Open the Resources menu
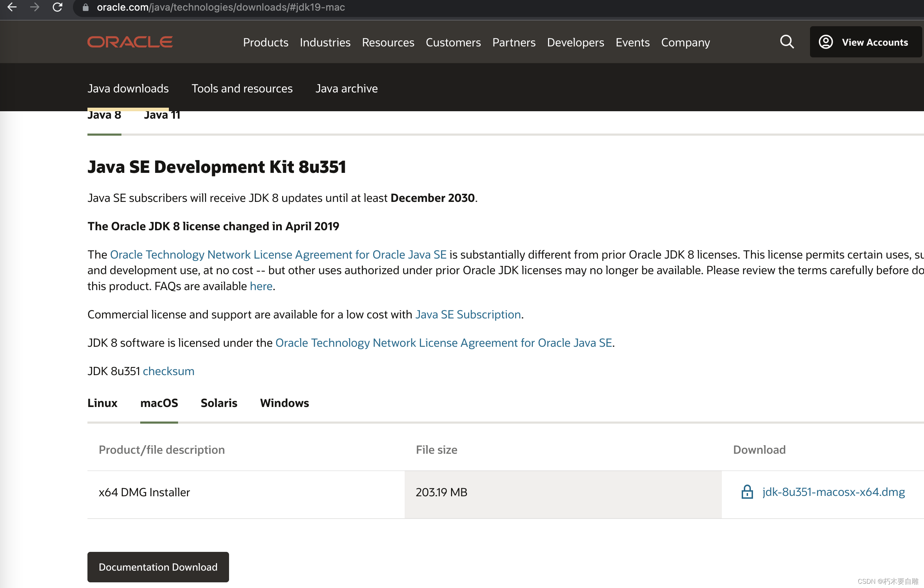This screenshot has width=924, height=588. (388, 42)
